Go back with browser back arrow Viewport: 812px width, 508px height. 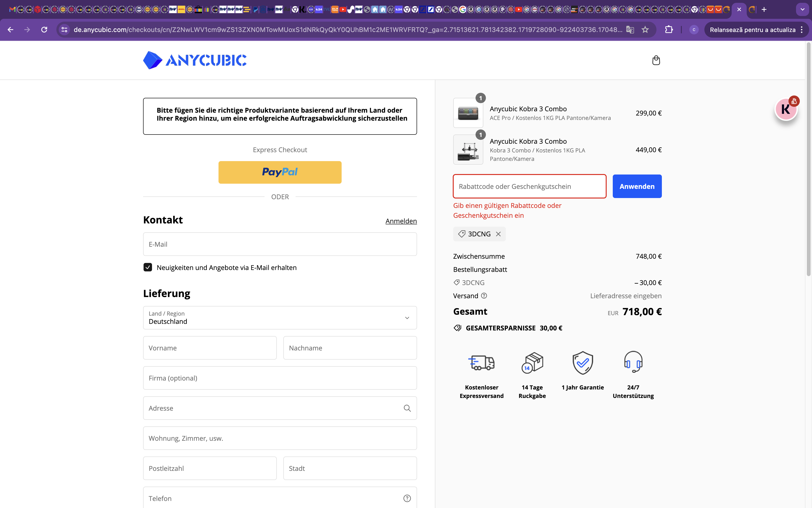click(10, 30)
